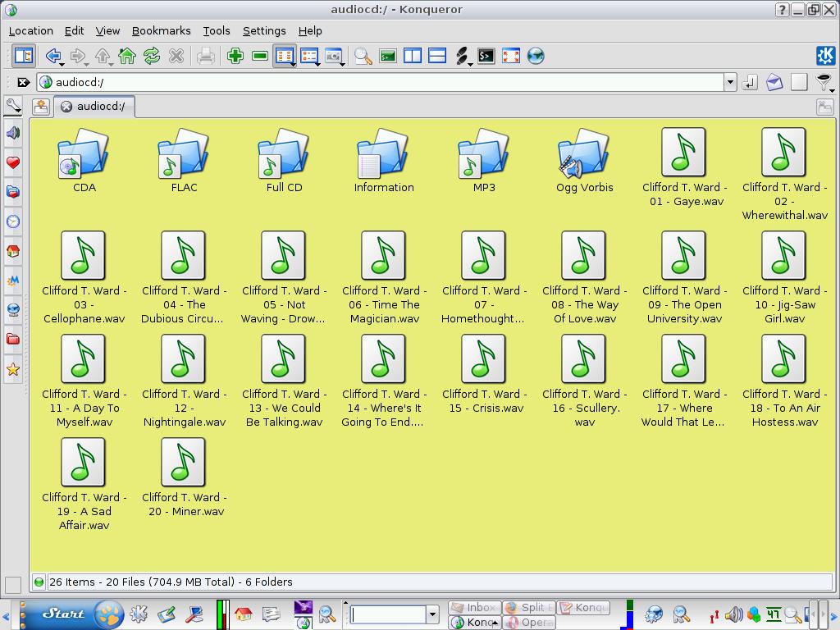
Task: Open the Edit menu
Action: tap(74, 30)
